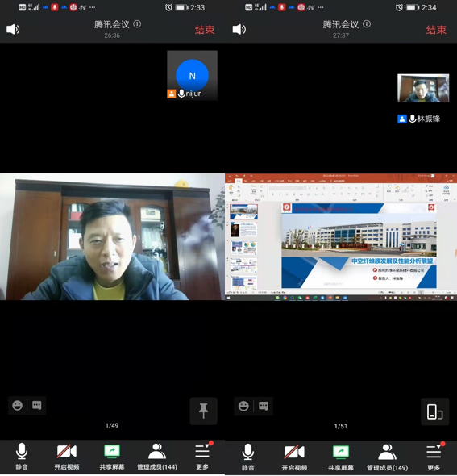This screenshot has height=476, width=457.
Task: Tap speaker icon in right meeting header
Action: (239, 29)
